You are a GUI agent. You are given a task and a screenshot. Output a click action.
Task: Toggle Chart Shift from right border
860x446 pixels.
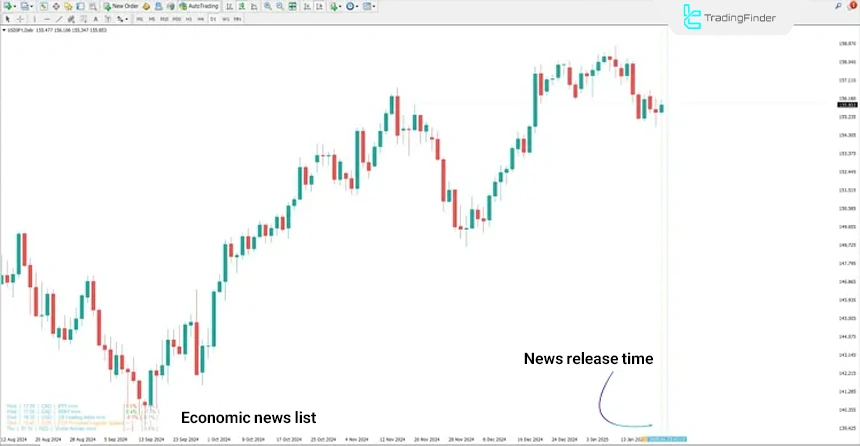pyautogui.click(x=319, y=7)
